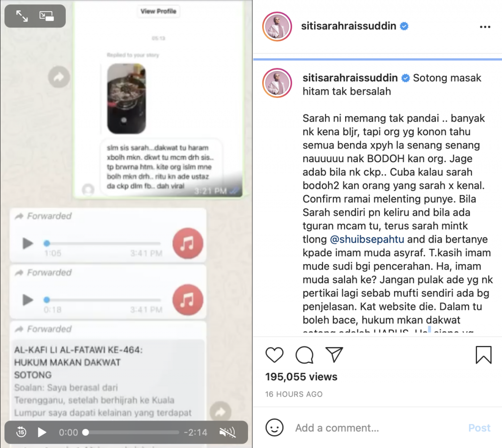502x448 pixels.
Task: Click the video progress slider
Action: tap(131, 432)
